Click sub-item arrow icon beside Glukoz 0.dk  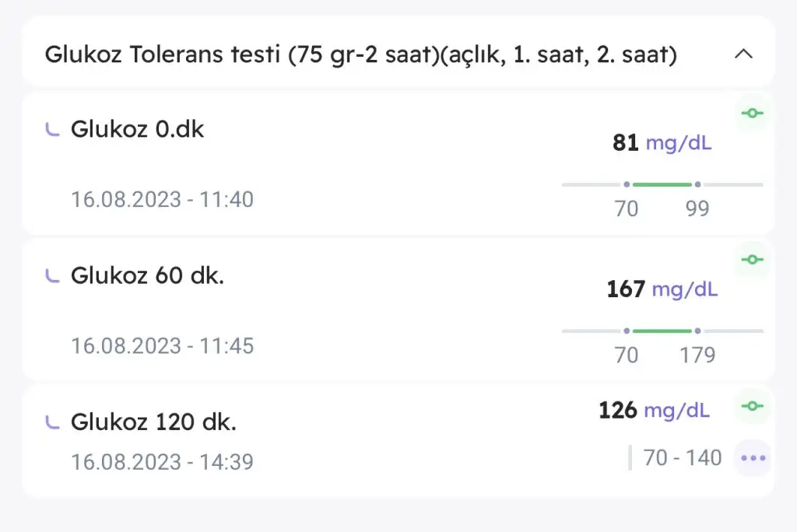(x=52, y=130)
